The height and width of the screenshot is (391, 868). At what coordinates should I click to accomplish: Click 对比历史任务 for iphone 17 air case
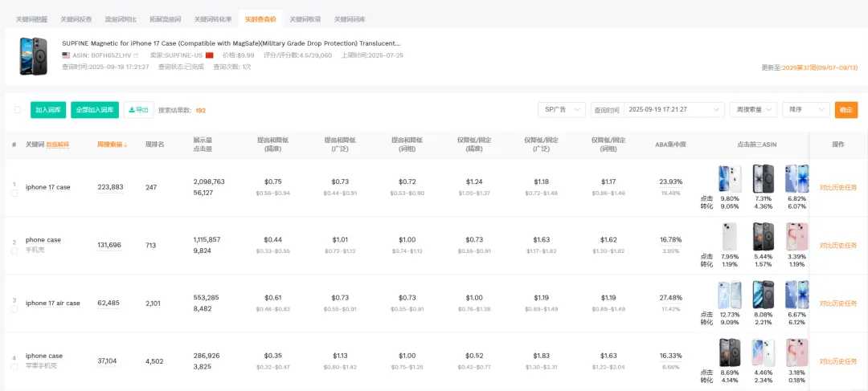838,303
